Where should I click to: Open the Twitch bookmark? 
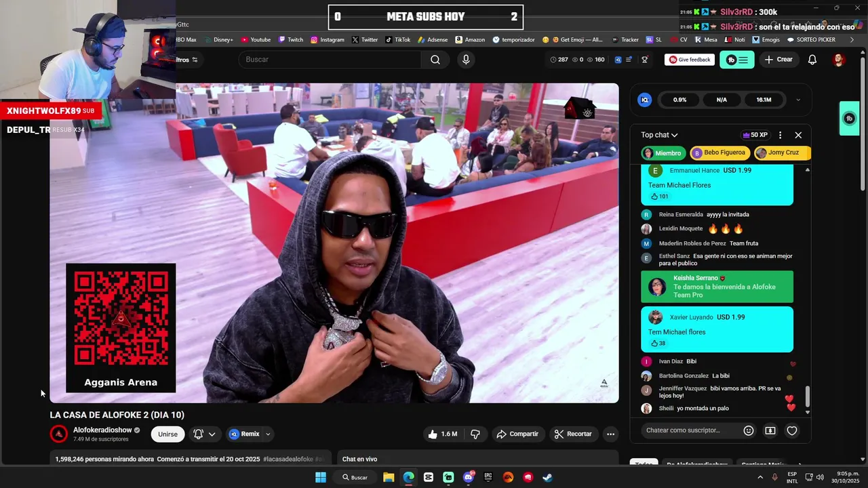(291, 40)
